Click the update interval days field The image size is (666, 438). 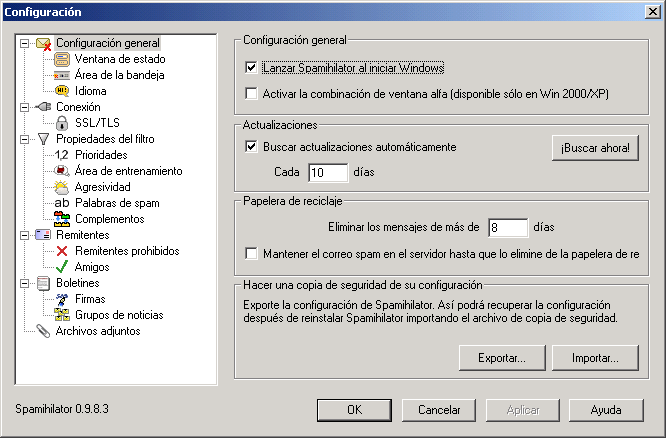[x=327, y=172]
